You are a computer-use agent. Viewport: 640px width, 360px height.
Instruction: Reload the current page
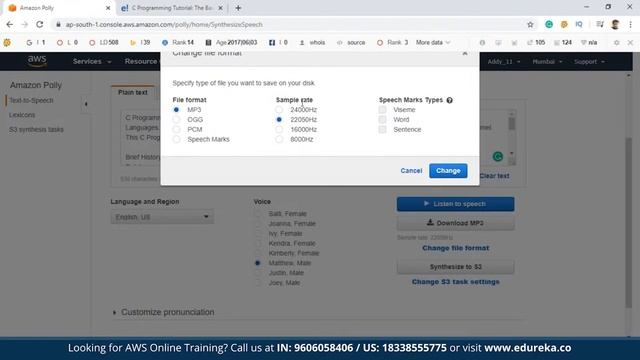pyautogui.click(x=40, y=24)
